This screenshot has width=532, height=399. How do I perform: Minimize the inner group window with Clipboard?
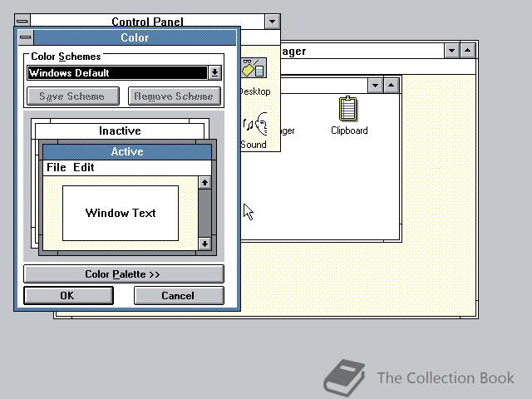[375, 85]
